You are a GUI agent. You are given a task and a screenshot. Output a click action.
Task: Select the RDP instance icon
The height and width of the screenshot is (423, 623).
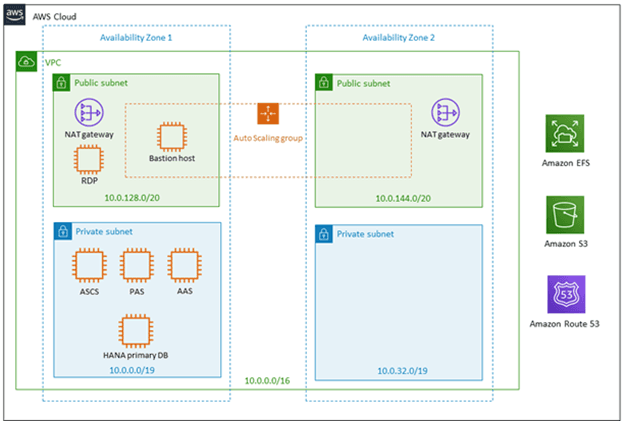90,160
